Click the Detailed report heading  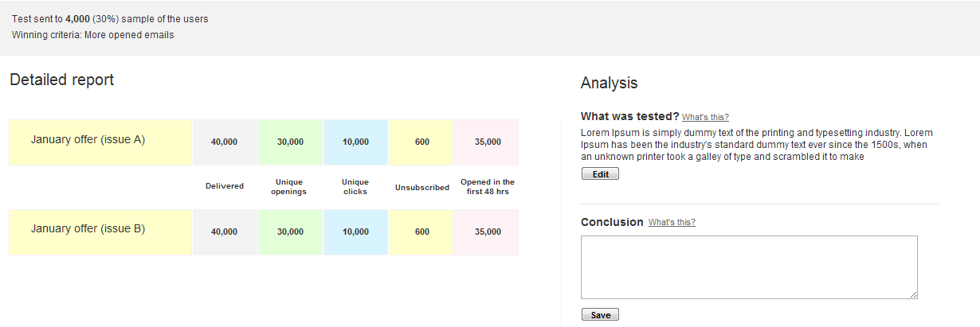click(x=61, y=80)
